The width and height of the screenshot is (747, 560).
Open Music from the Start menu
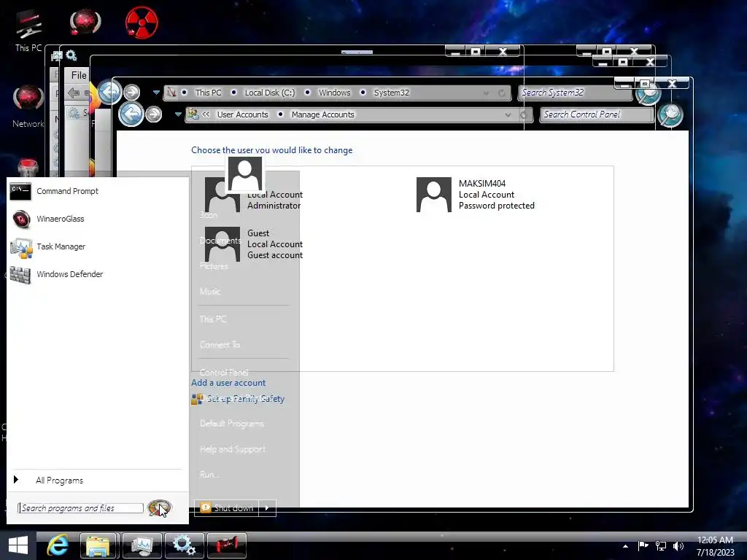point(210,291)
